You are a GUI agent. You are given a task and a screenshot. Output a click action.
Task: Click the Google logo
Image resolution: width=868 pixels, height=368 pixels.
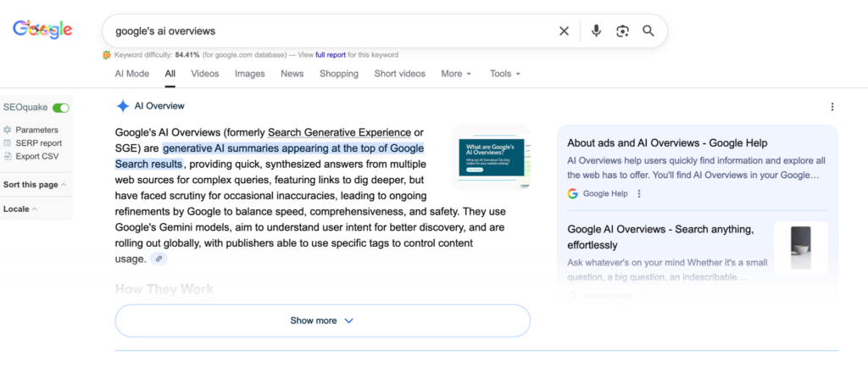click(42, 30)
